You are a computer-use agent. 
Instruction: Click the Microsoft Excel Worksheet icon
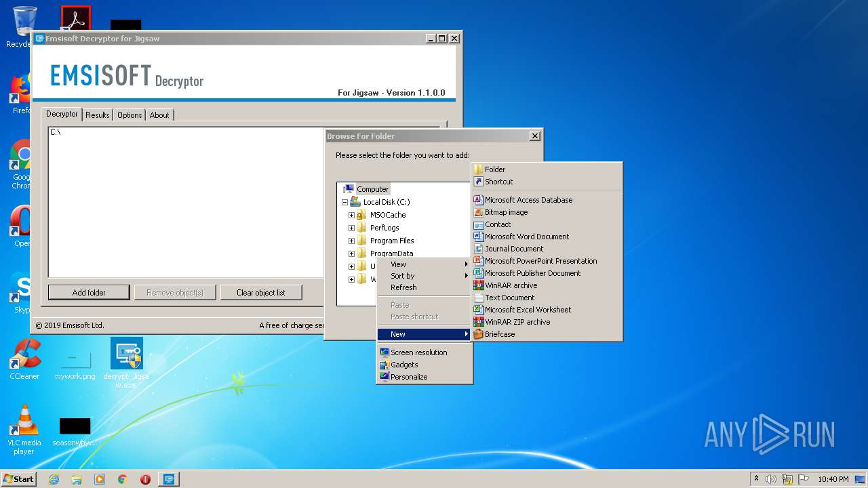point(478,310)
